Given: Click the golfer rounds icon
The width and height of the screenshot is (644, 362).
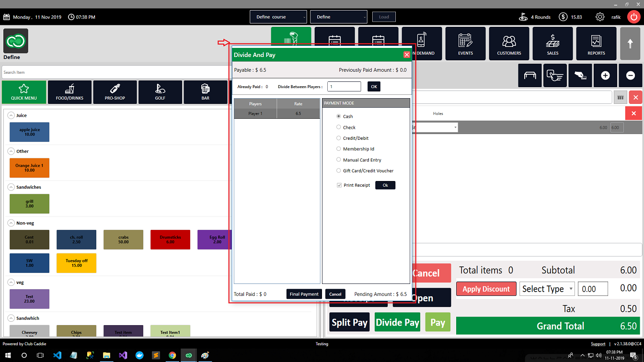Looking at the screenshot, I should [x=523, y=17].
